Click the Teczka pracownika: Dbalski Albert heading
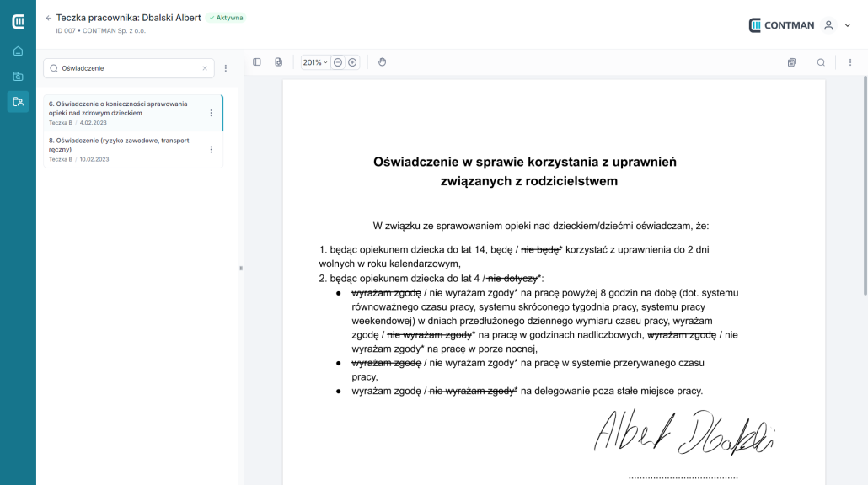868x485 pixels. click(x=128, y=18)
